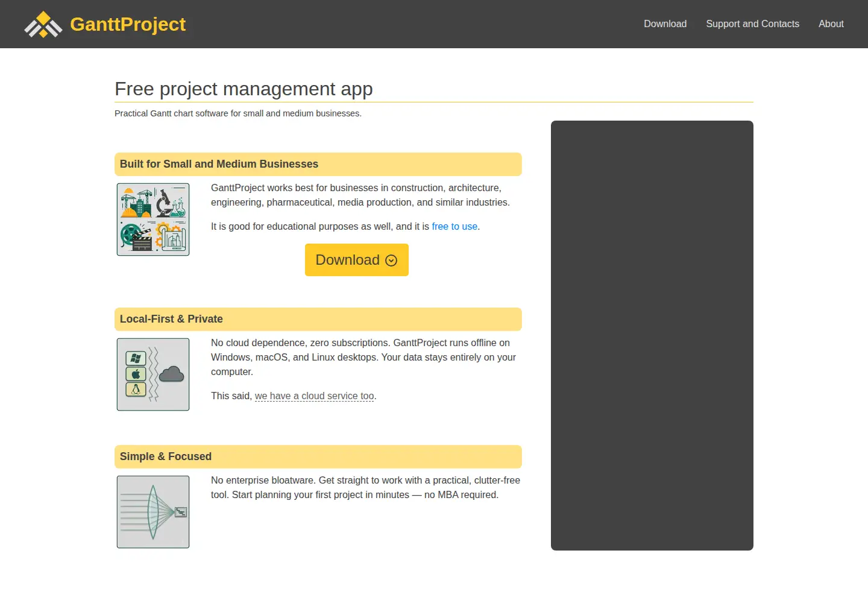This screenshot has height=603, width=868.
Task: Click the 'Local-First & Private' heading
Action: (318, 319)
